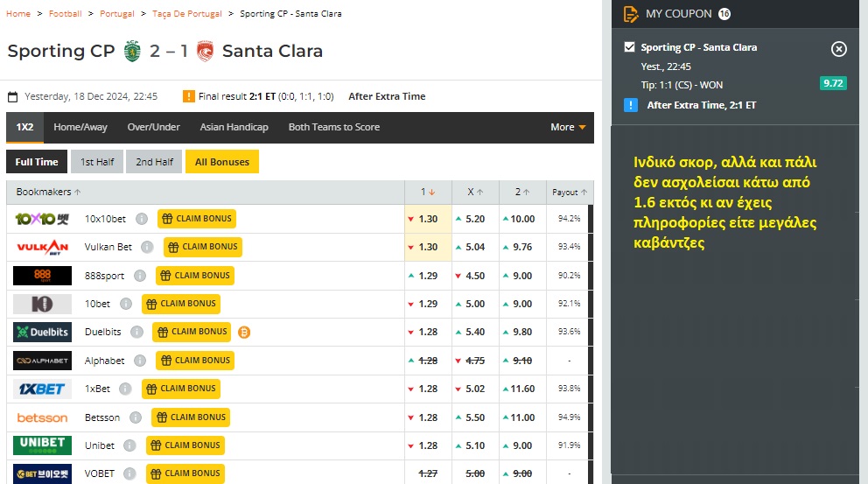Viewport: 868px width, 484px height.
Task: Click the My Coupon notepad icon
Action: pyautogui.click(x=630, y=14)
